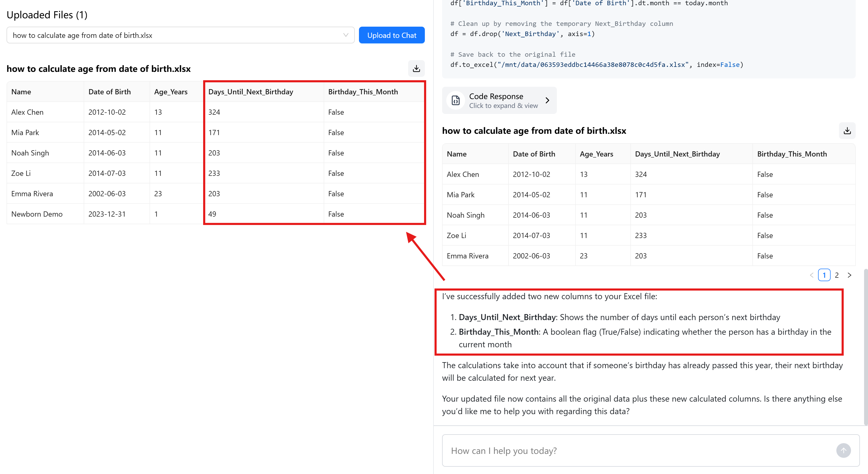Click the Days_Until_Next_Birthday header in left table

[x=251, y=92]
